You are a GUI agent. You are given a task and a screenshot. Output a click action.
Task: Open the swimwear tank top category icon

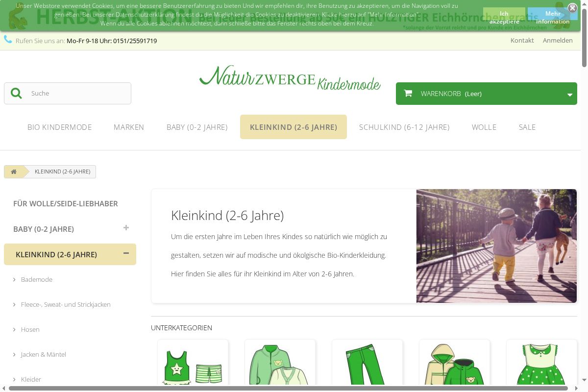coord(193,363)
